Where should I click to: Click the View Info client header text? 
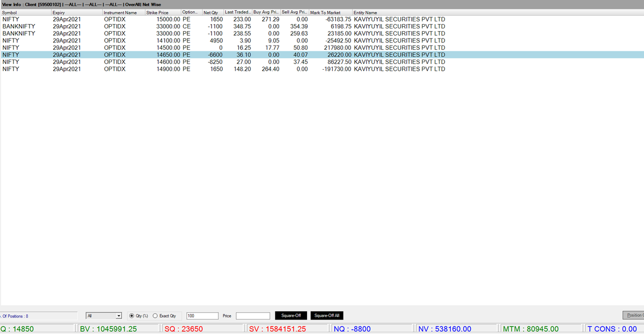coord(80,4)
